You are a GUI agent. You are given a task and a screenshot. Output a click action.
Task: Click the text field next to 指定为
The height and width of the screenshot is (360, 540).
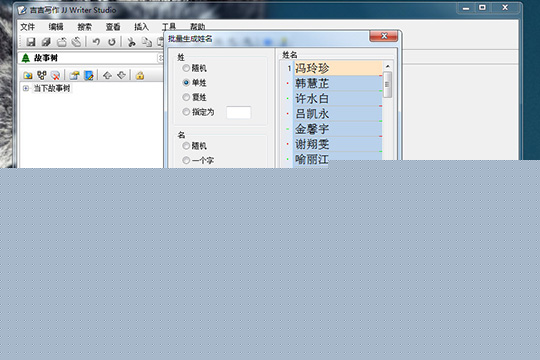click(239, 112)
